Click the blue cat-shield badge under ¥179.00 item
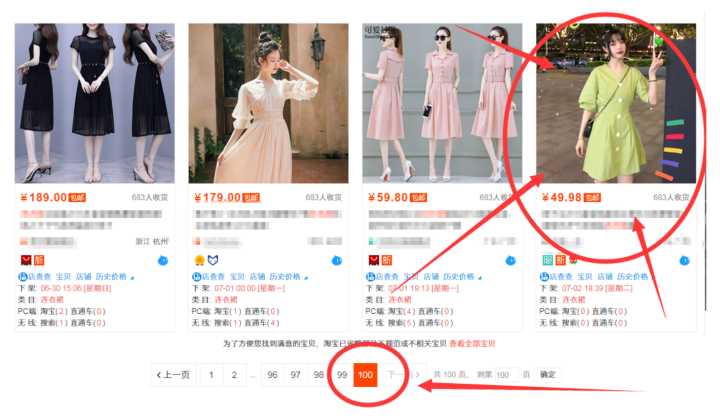Image resolution: width=720 pixels, height=420 pixels. tap(213, 260)
